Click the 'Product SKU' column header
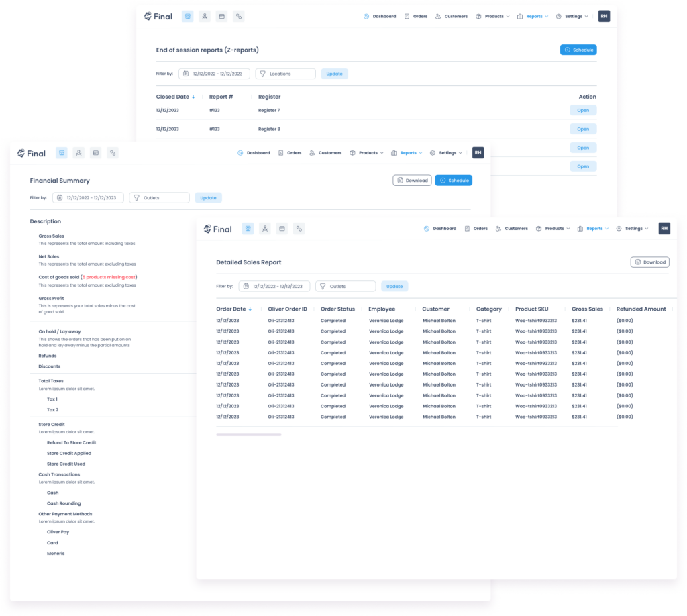The height and width of the screenshot is (616, 687). tap(532, 309)
